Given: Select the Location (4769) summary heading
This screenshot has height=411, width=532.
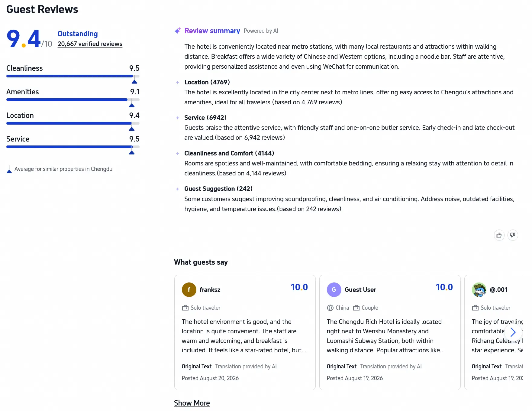Looking at the screenshot, I should (x=207, y=82).
